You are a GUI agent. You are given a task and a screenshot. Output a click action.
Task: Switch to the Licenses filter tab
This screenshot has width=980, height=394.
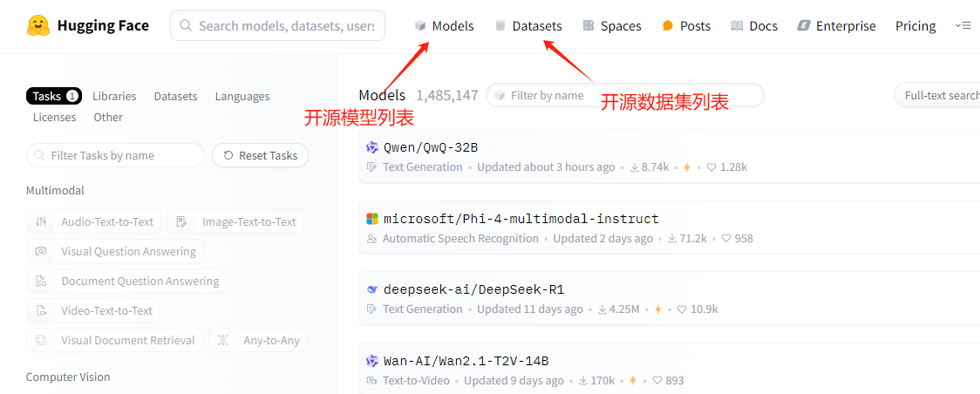(54, 117)
